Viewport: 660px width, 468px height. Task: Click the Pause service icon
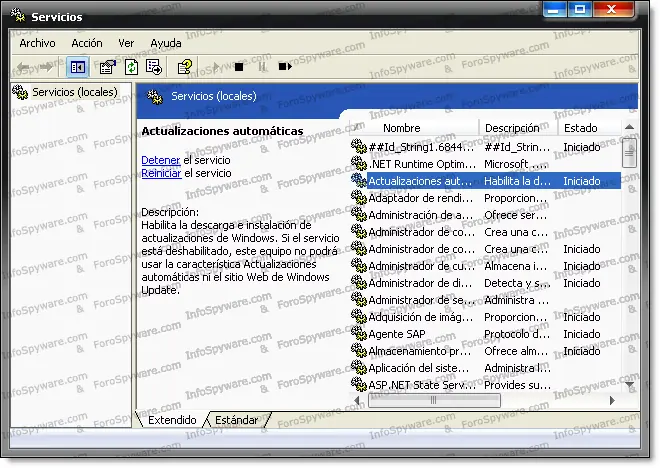(262, 66)
